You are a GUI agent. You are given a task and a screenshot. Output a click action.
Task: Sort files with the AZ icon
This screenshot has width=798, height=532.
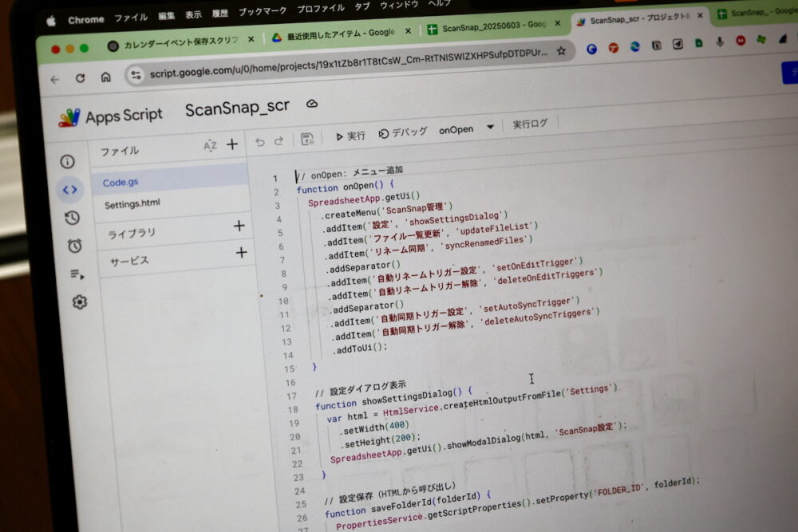(x=210, y=145)
